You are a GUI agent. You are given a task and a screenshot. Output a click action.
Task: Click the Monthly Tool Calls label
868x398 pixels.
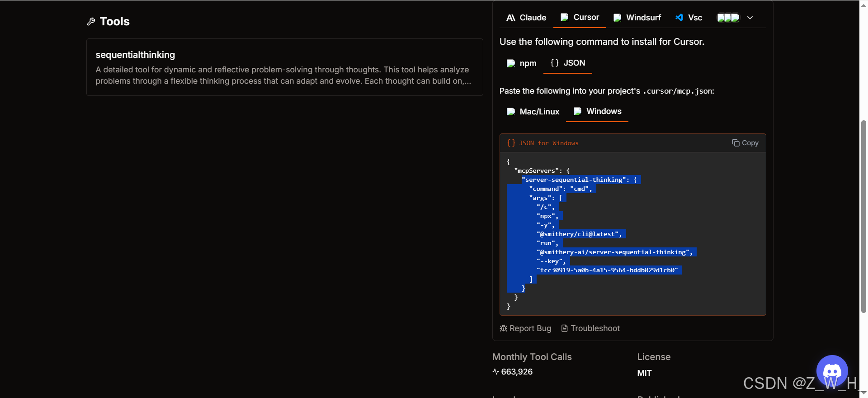click(x=532, y=357)
